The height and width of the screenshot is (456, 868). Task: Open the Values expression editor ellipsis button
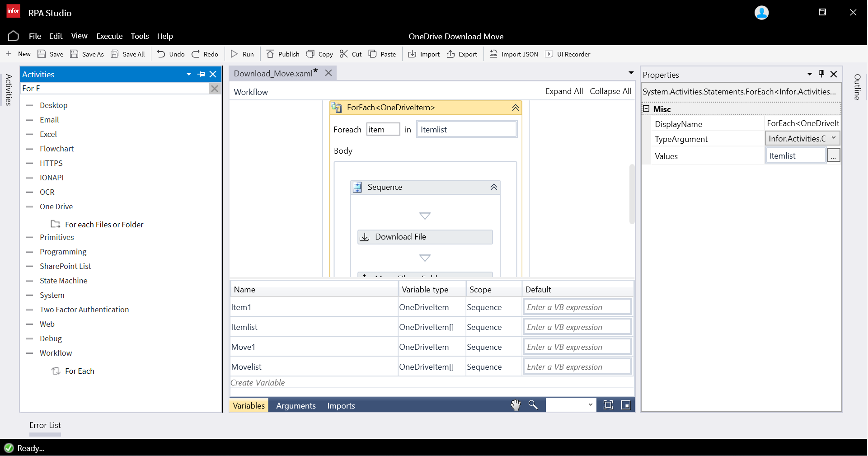(833, 156)
